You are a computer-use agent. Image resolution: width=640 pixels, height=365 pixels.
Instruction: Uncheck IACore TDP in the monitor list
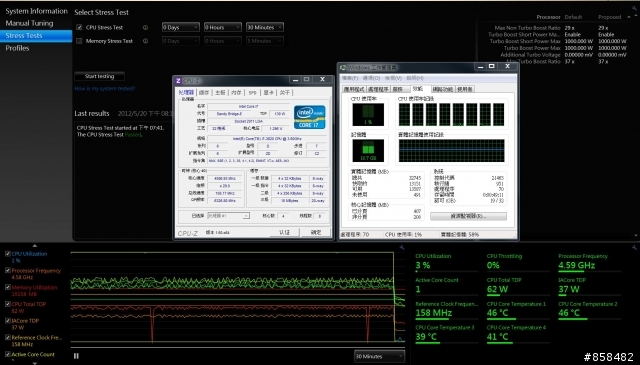(x=8, y=320)
